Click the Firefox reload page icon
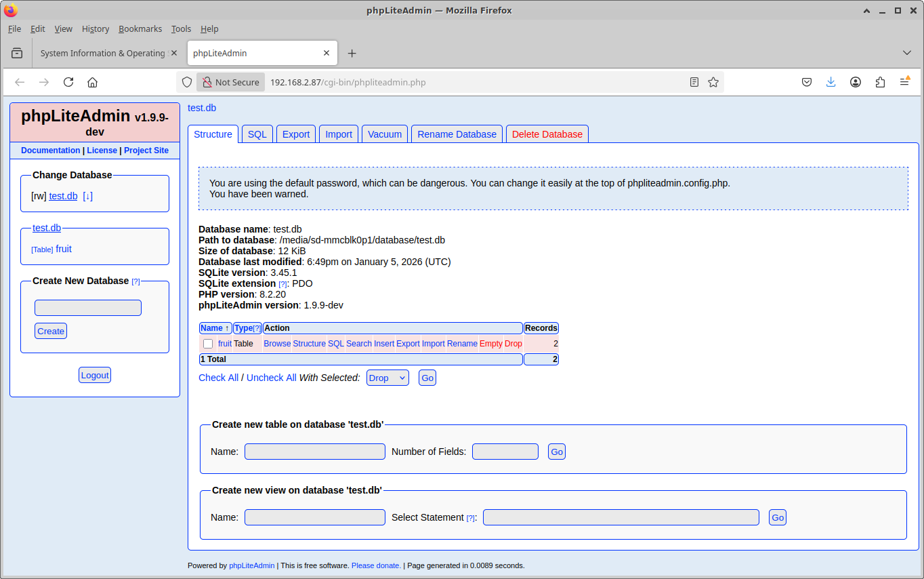Viewport: 924px width, 579px height. (x=68, y=82)
